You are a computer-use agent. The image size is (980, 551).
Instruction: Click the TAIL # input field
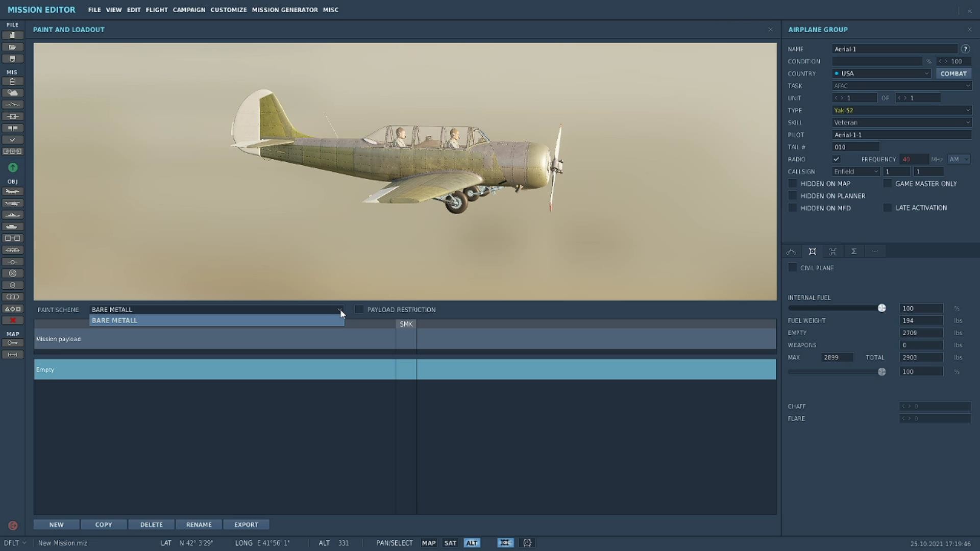(x=856, y=147)
